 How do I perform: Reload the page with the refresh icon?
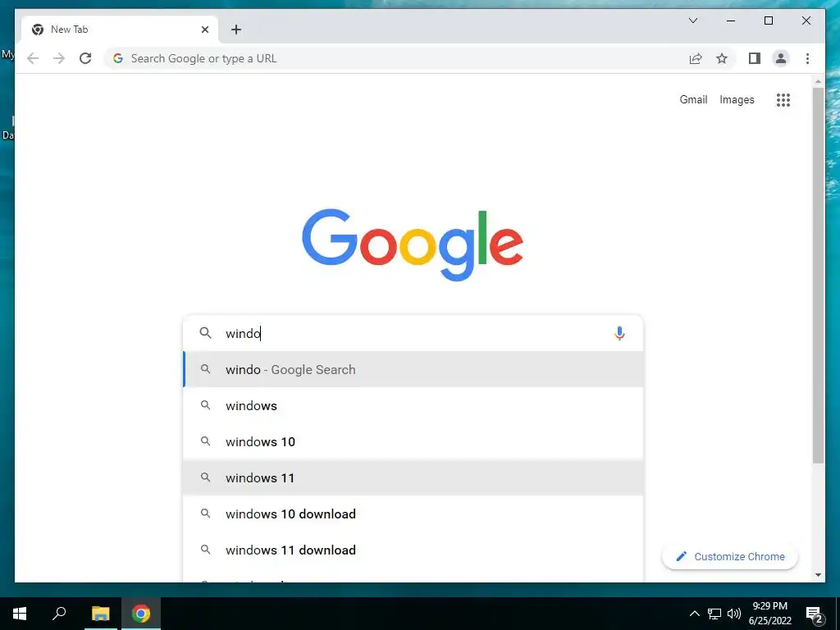pyautogui.click(x=85, y=58)
